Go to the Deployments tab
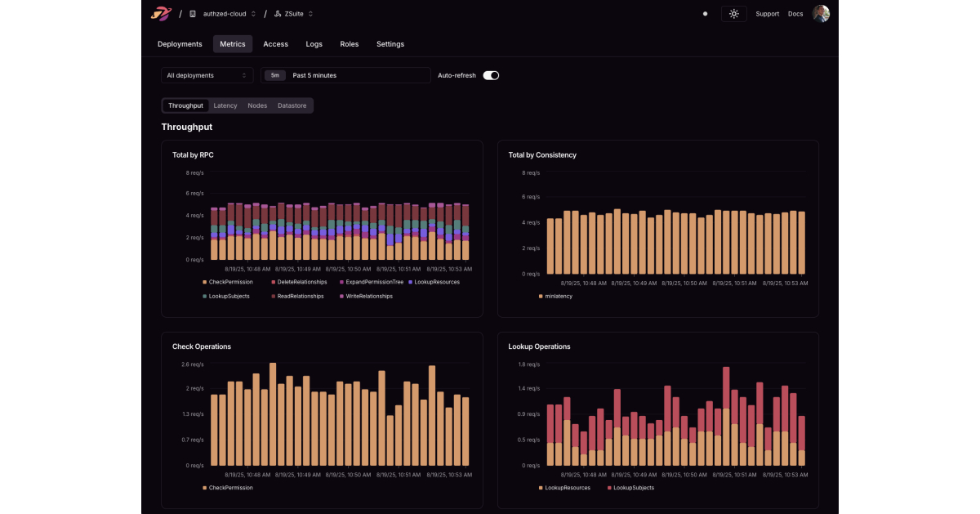This screenshot has height=514, width=980. click(x=180, y=44)
